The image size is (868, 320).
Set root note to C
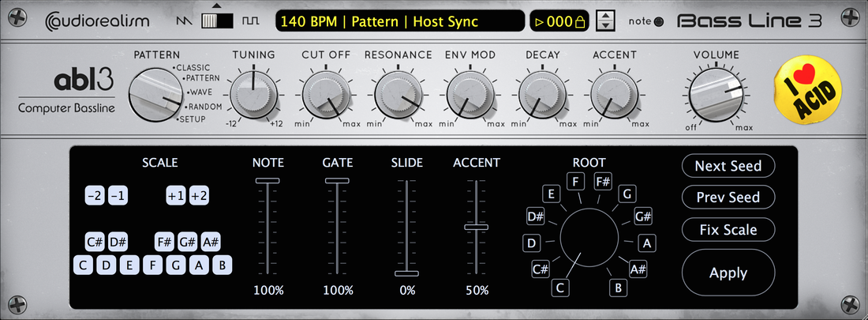[x=560, y=288]
